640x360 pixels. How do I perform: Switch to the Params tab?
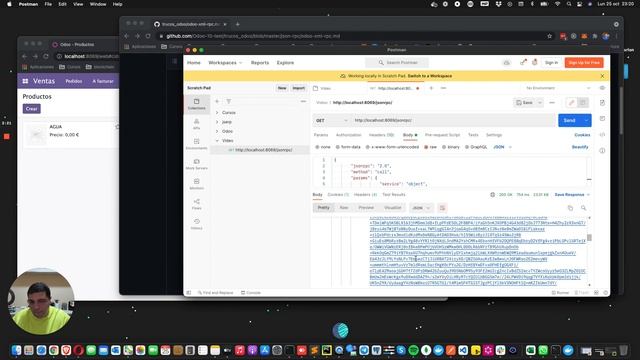point(321,135)
